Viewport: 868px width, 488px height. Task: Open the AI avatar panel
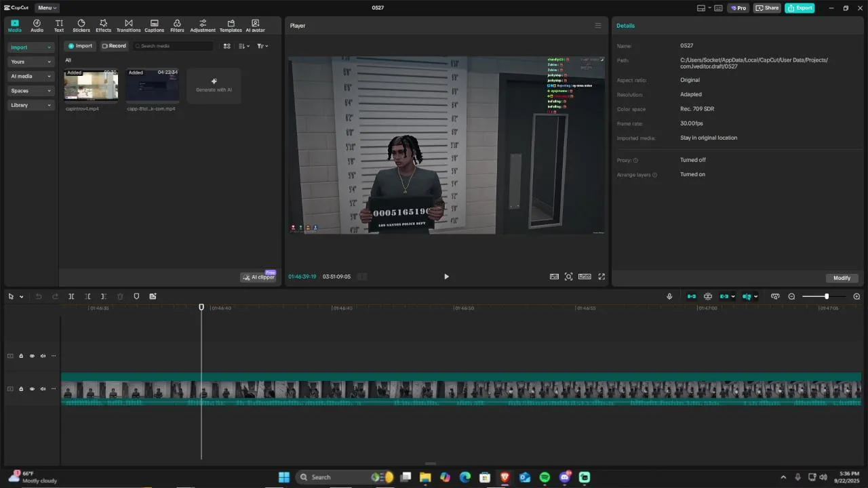[255, 26]
